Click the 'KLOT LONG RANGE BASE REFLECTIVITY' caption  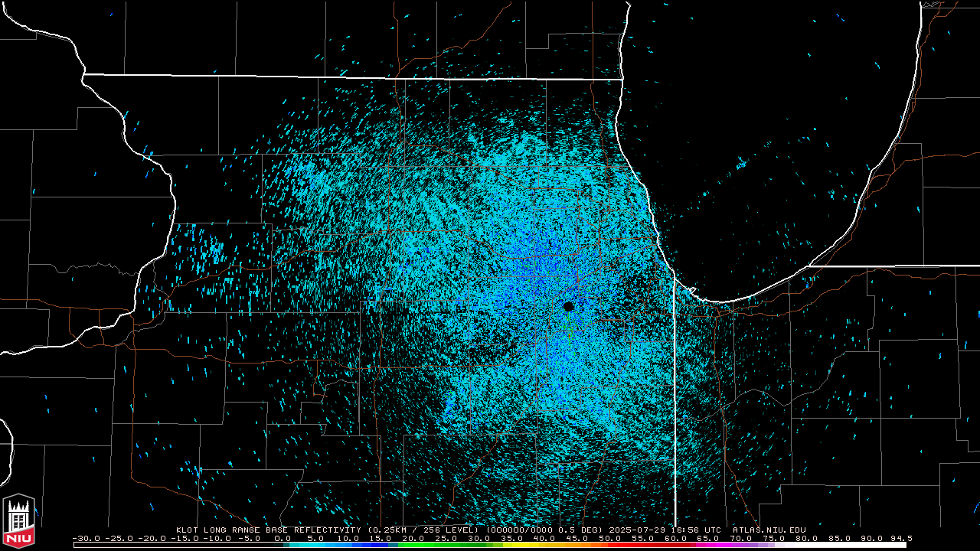click(x=268, y=530)
